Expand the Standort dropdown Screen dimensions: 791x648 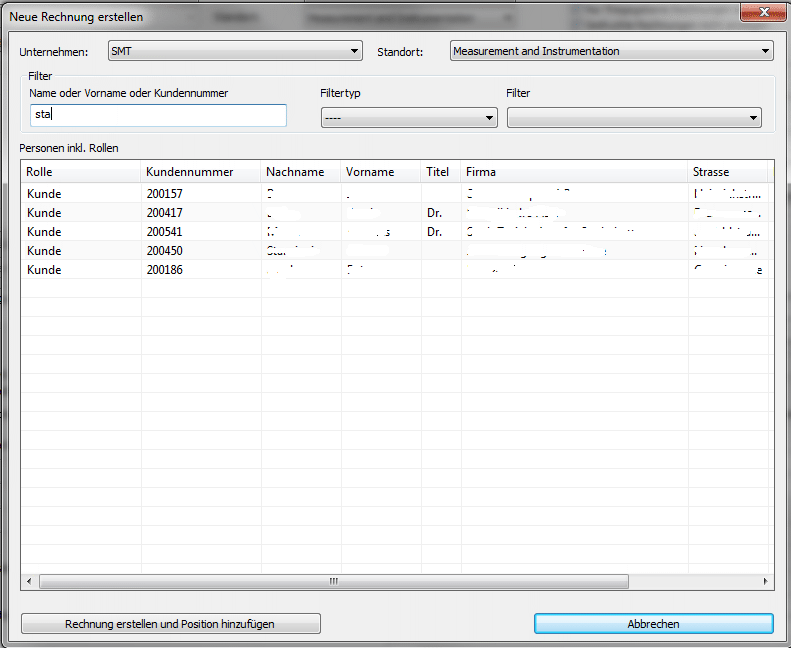pos(611,52)
